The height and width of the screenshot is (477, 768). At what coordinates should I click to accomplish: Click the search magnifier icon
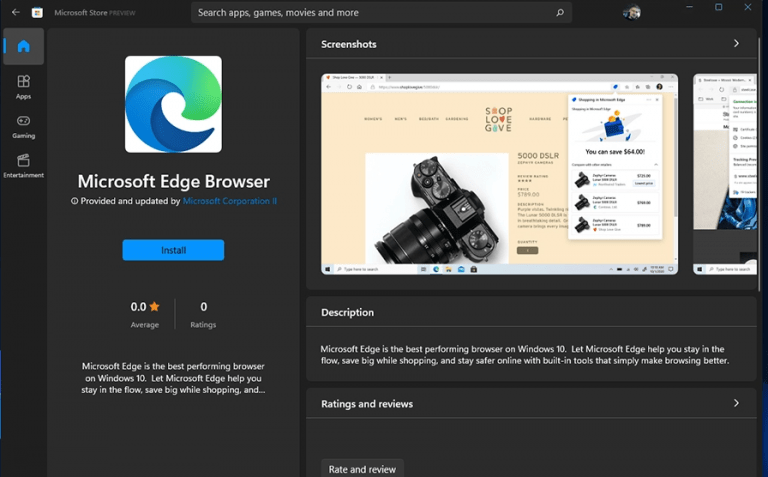tap(560, 13)
